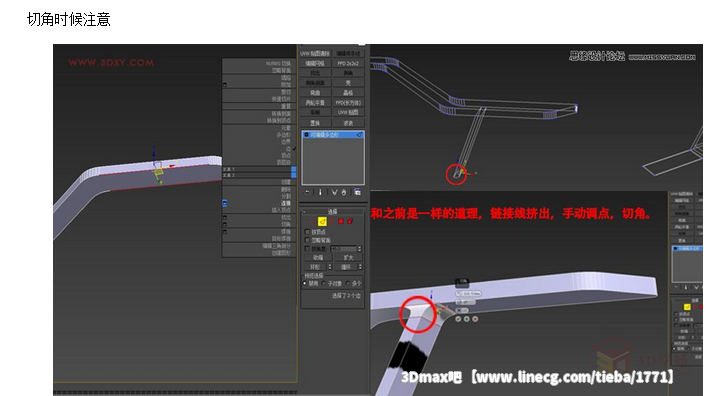
Task: Choose 顶点 sub-object level in quad menu
Action: pos(286,155)
